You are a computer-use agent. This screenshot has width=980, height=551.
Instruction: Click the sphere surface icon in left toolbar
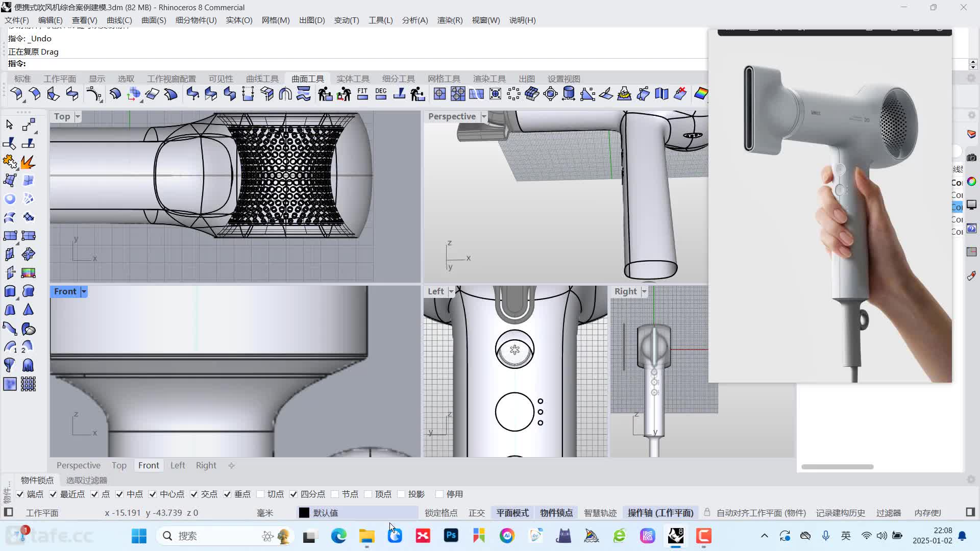[x=10, y=199]
